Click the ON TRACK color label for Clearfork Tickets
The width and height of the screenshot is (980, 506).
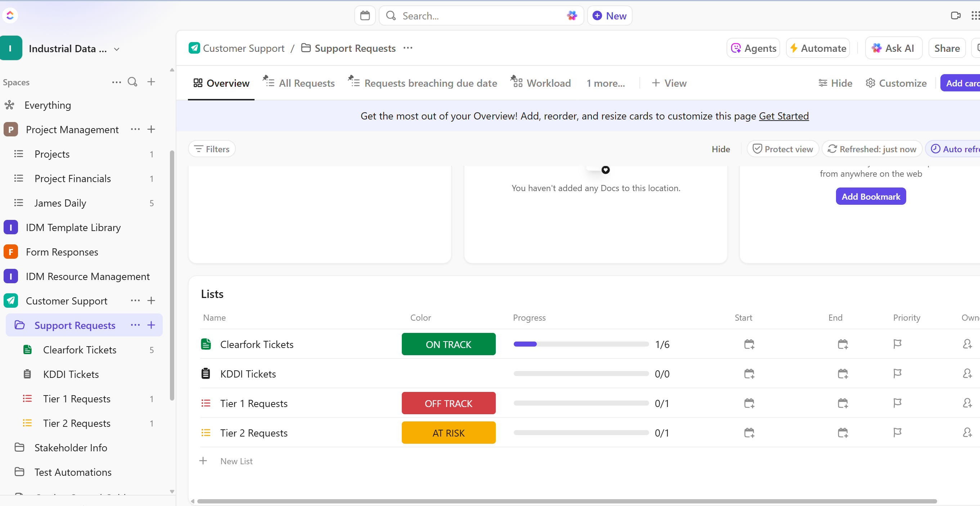pos(448,344)
